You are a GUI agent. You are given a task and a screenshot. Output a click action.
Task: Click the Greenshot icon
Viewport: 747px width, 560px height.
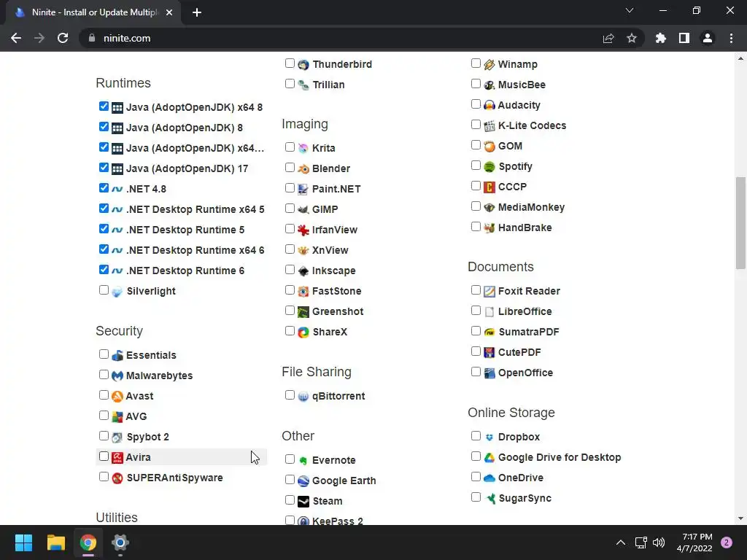pyautogui.click(x=303, y=312)
